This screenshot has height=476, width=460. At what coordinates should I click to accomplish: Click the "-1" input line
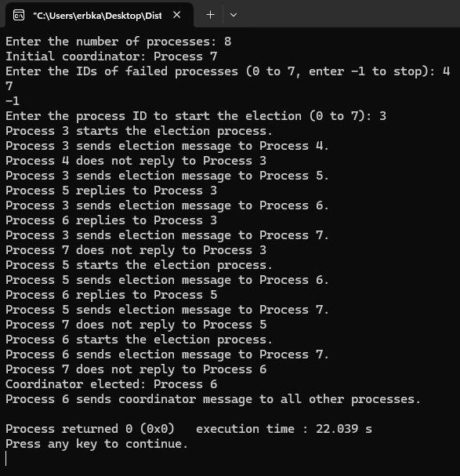click(x=13, y=101)
